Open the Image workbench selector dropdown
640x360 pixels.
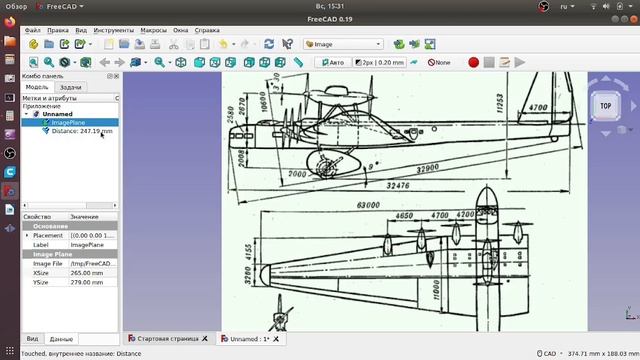[x=343, y=44]
